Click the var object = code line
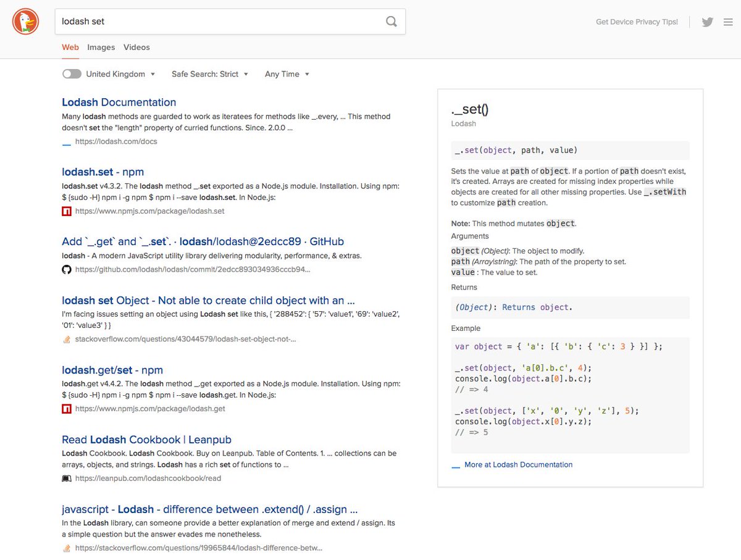 (x=559, y=347)
